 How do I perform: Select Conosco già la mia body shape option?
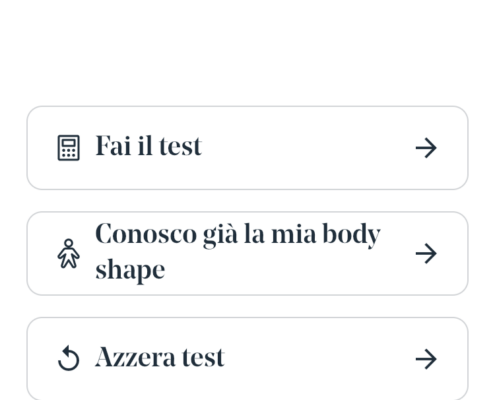coord(248,253)
